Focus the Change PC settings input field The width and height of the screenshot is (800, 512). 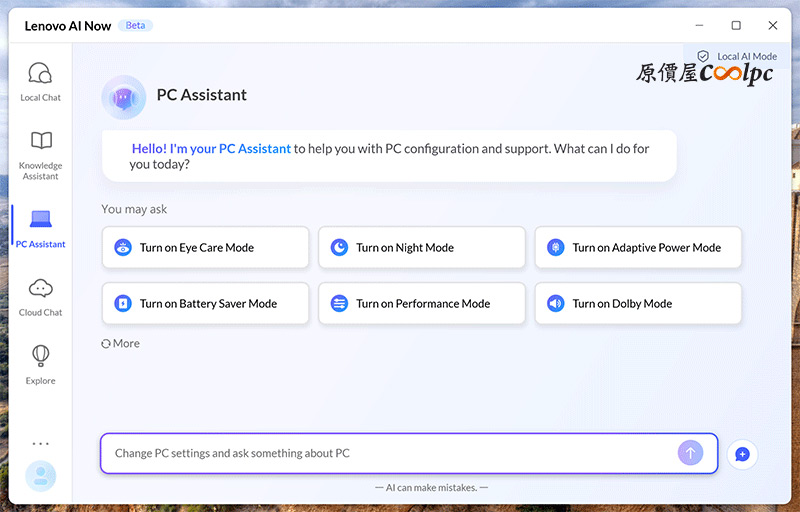click(x=390, y=453)
